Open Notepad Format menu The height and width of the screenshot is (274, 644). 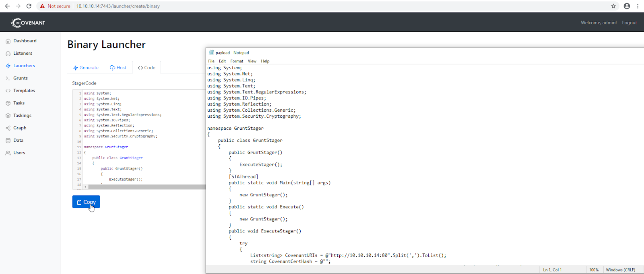point(237,61)
